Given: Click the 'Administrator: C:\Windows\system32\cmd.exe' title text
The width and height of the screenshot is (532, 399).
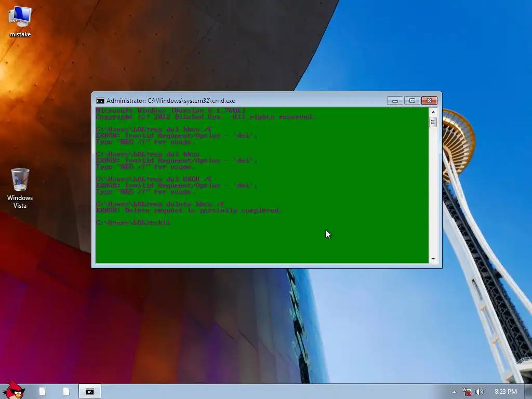Looking at the screenshot, I should pos(170,101).
